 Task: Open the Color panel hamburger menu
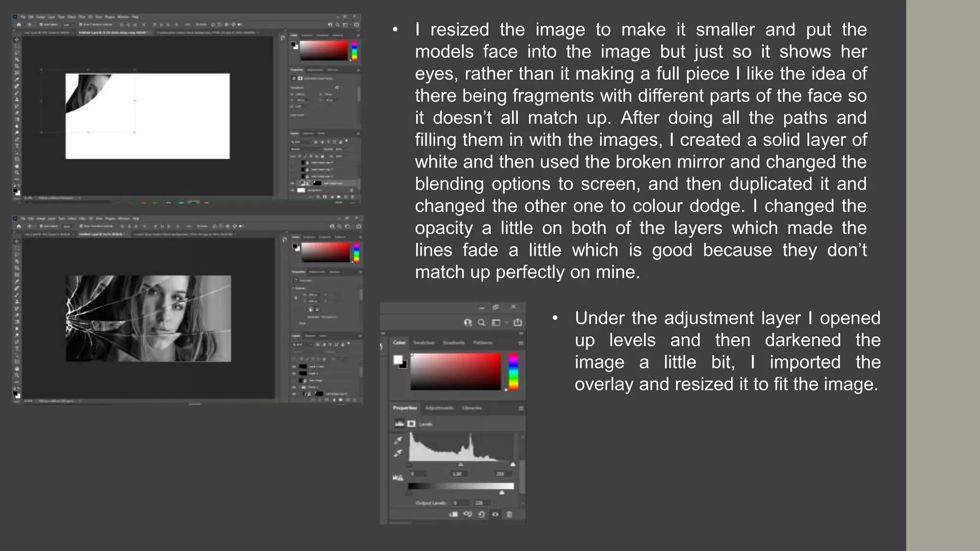(x=521, y=343)
